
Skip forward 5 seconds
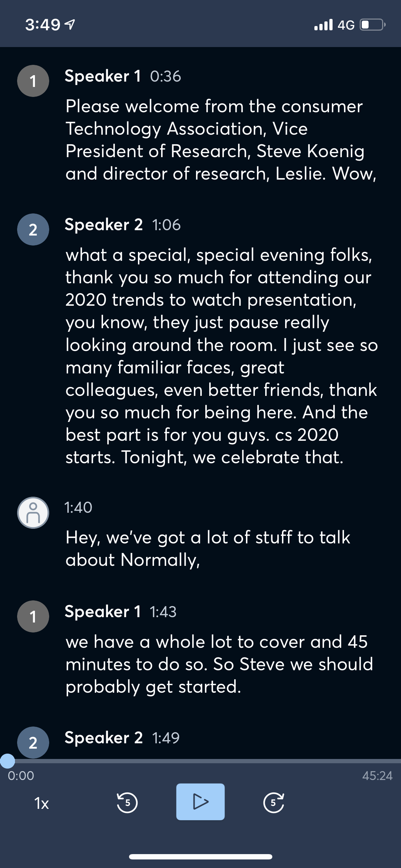point(273,803)
